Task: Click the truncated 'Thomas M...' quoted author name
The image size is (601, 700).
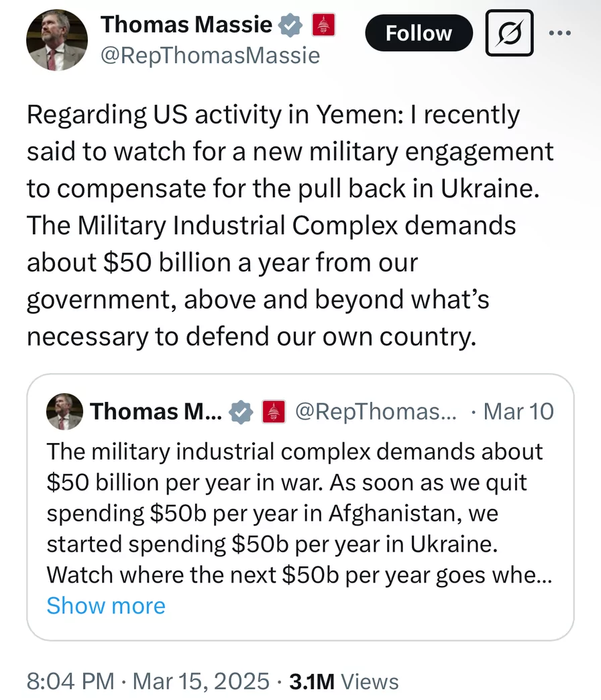Action: 156,411
